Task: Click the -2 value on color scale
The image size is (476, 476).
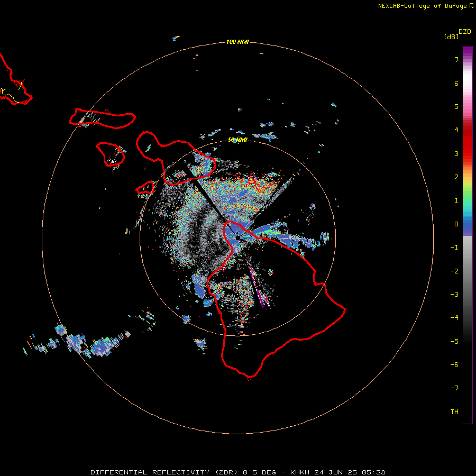Action: click(454, 271)
